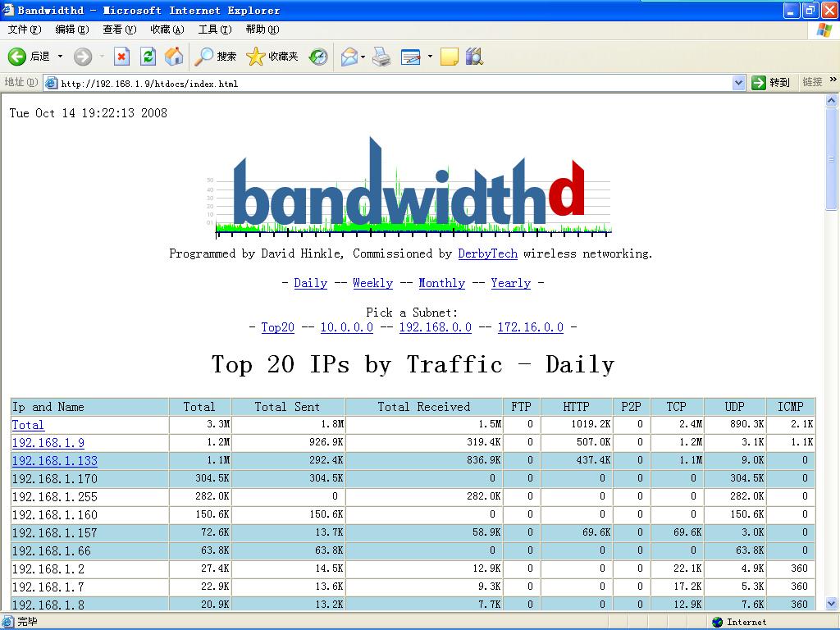Open the 192.168.1.9 IP link
This screenshot has height=630, width=840.
[x=48, y=442]
